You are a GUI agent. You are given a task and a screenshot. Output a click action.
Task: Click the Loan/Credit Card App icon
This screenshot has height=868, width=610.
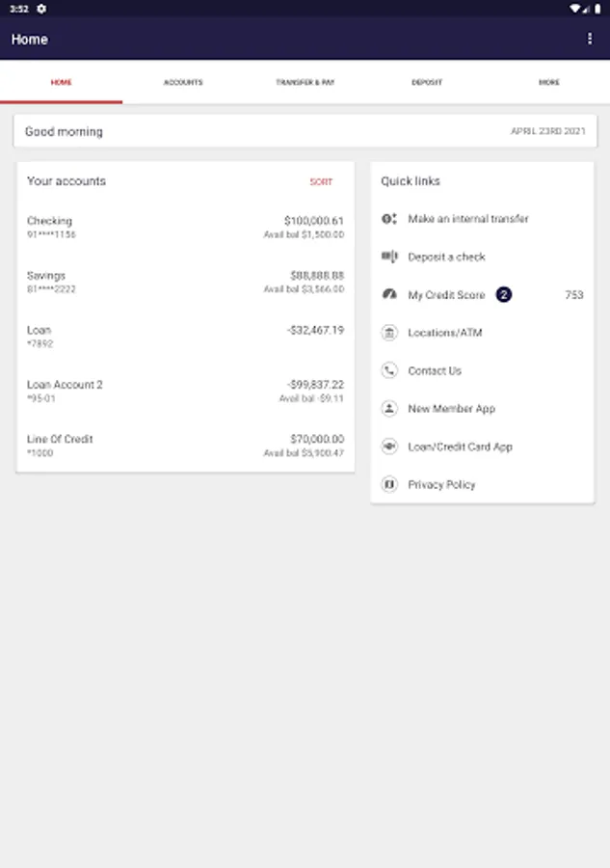coord(389,447)
